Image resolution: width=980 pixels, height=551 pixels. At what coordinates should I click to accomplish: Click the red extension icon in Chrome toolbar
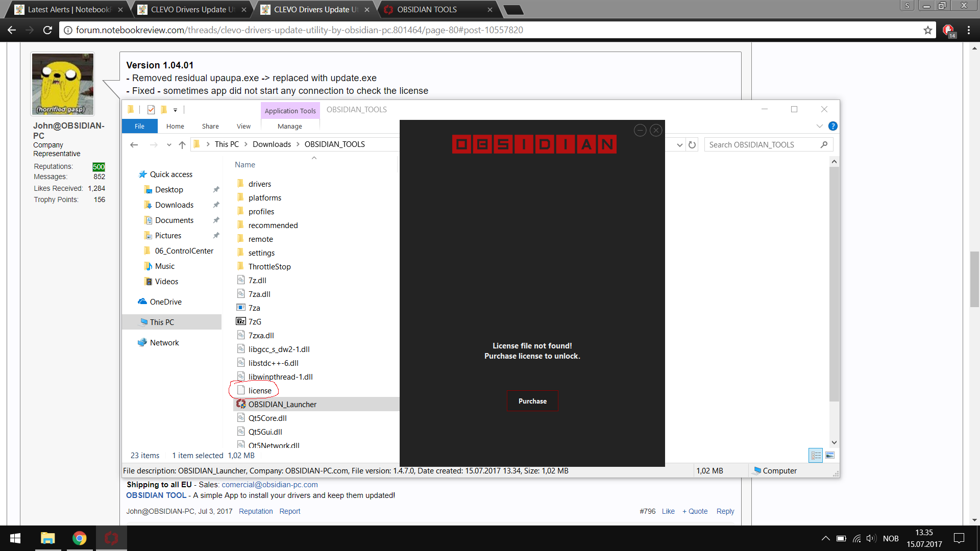(x=948, y=30)
